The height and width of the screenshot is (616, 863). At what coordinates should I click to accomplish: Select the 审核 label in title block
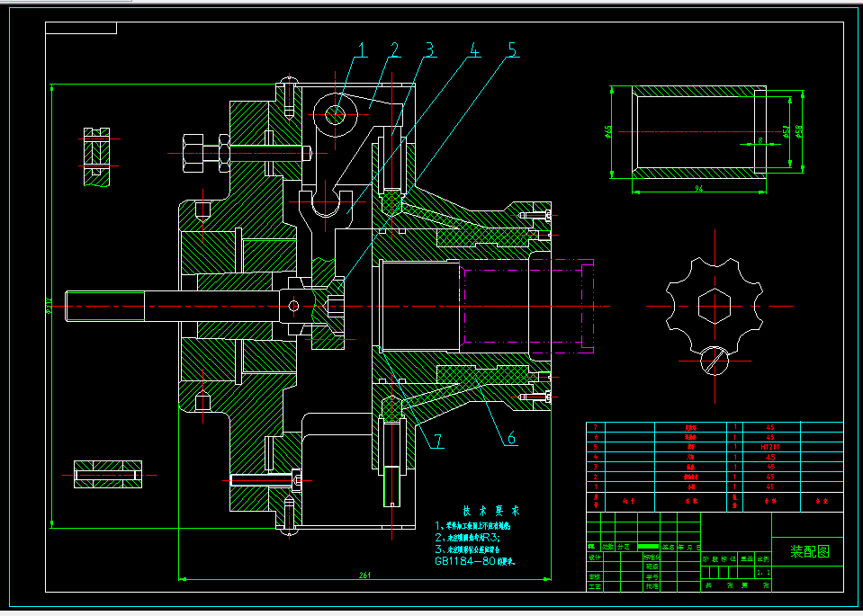tap(595, 577)
